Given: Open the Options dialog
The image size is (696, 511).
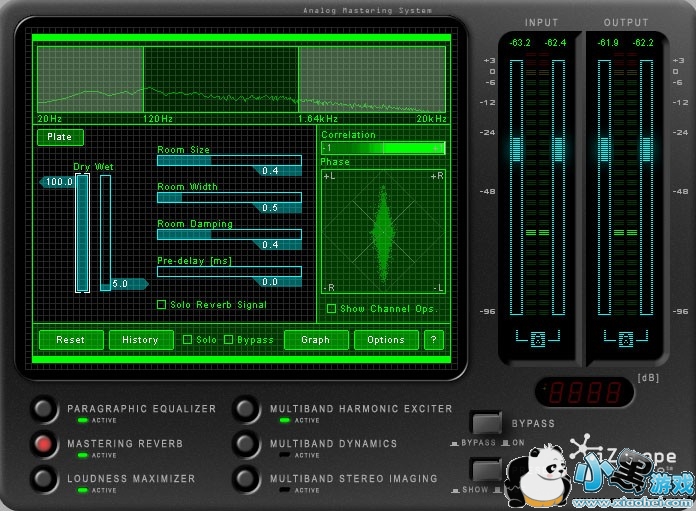Looking at the screenshot, I should tap(386, 340).
